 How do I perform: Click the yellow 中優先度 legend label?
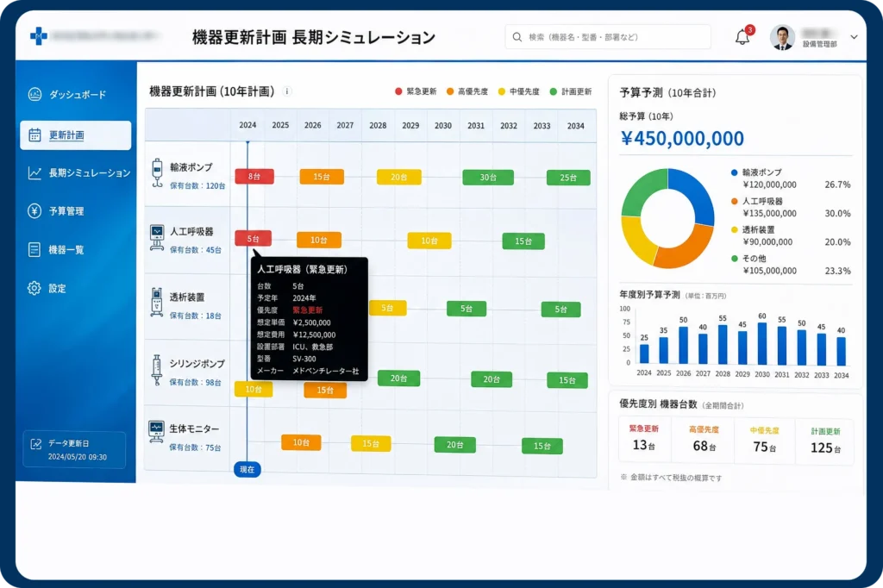tap(524, 91)
